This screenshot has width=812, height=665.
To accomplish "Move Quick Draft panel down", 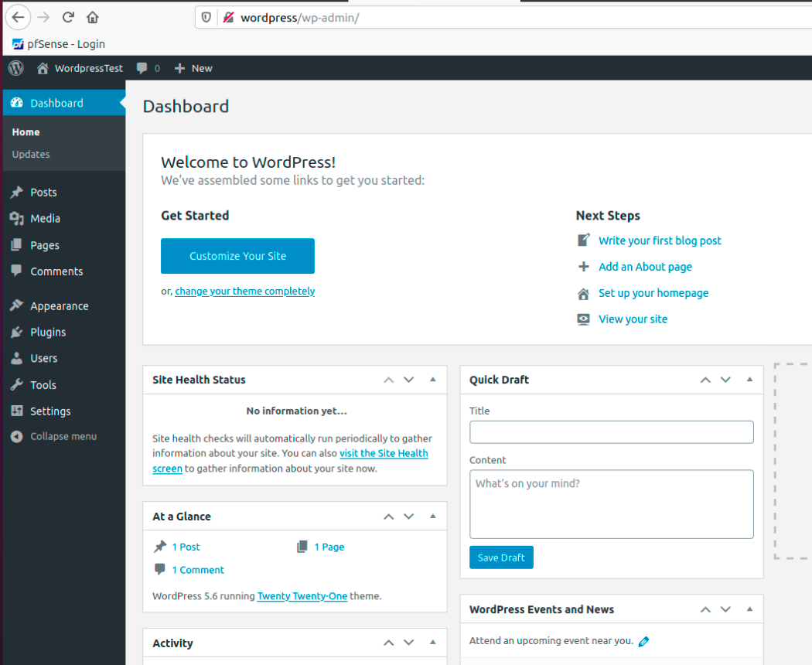I will click(x=726, y=380).
